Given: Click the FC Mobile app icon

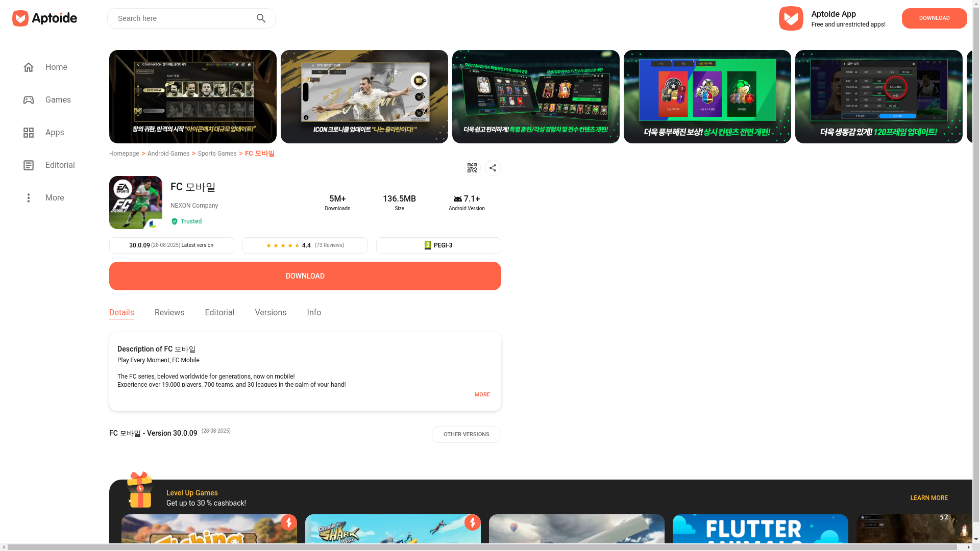Looking at the screenshot, I should [x=136, y=203].
